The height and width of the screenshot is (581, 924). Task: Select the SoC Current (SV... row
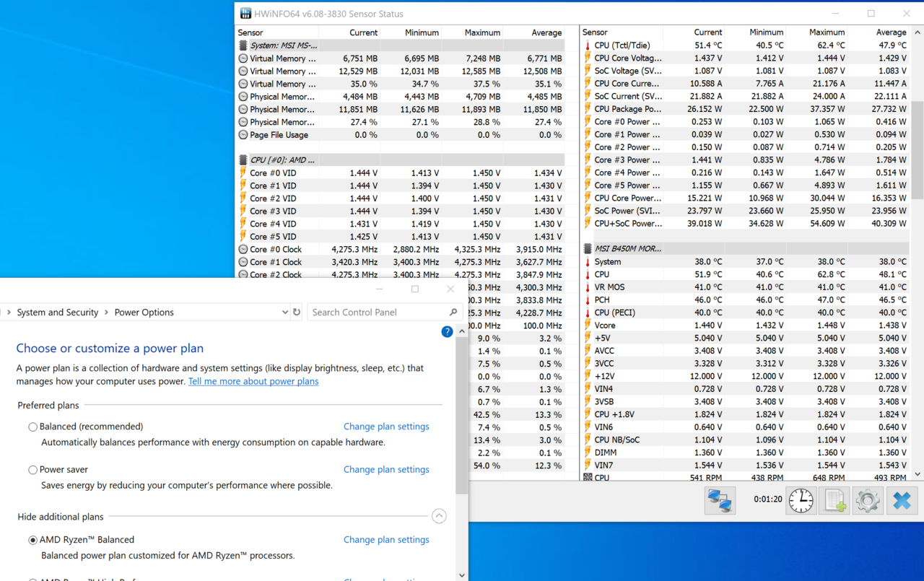744,96
